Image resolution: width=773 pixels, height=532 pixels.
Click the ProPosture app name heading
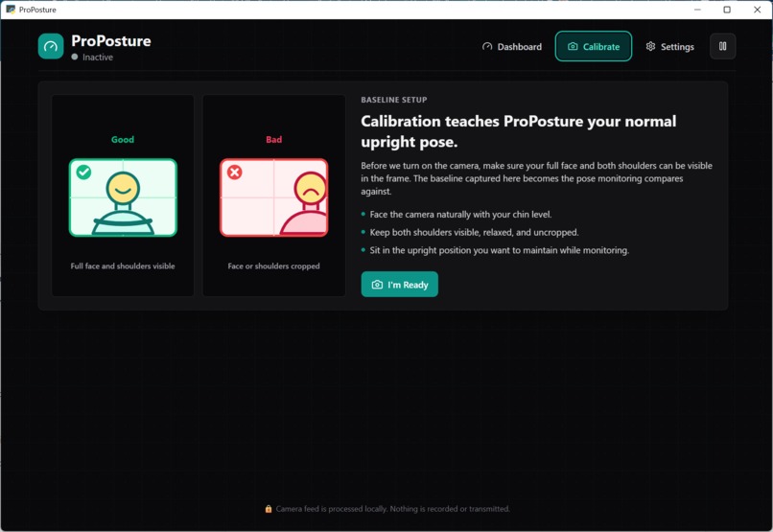pyautogui.click(x=111, y=41)
